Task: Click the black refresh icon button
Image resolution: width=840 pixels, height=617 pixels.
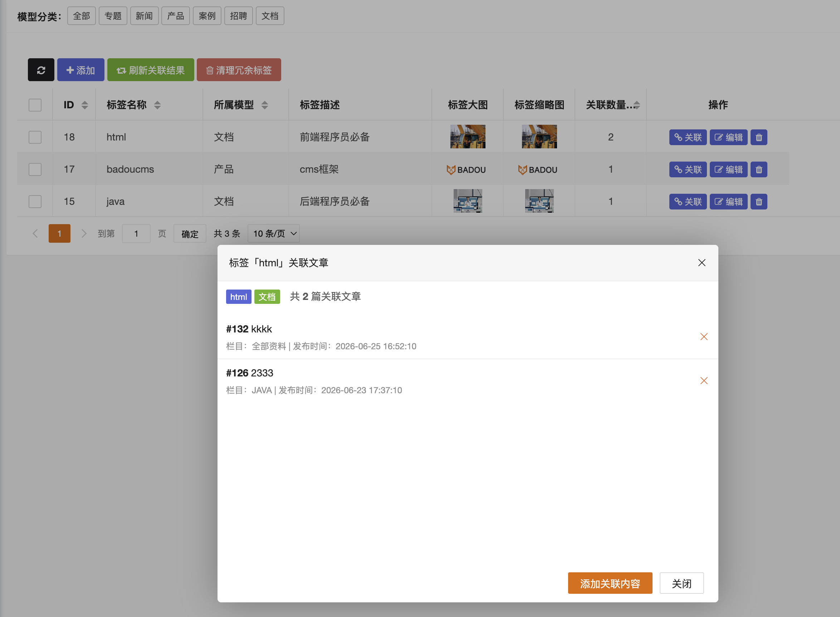Action: [41, 70]
